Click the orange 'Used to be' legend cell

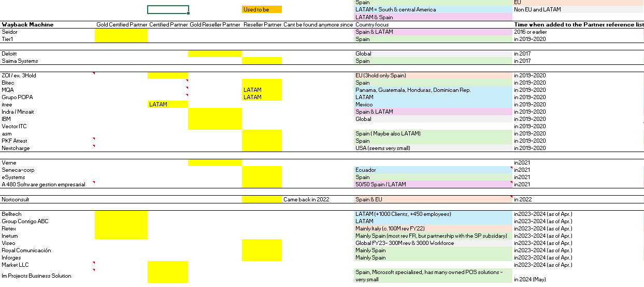(262, 9)
